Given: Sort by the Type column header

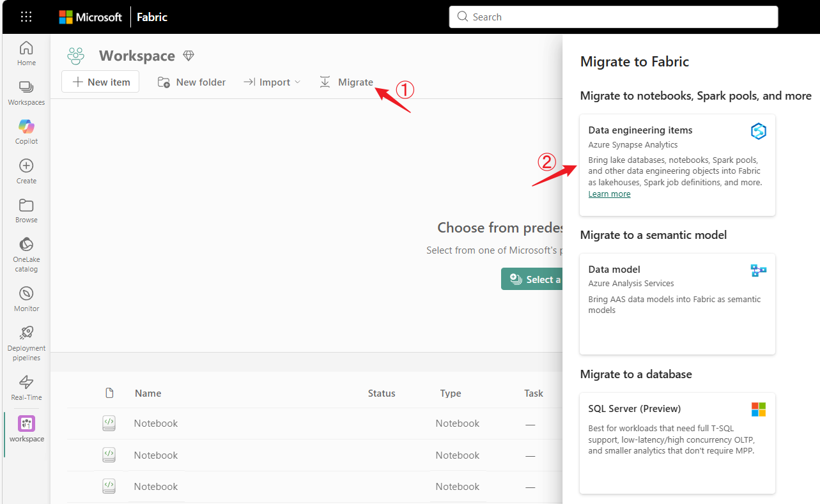Looking at the screenshot, I should coord(451,393).
